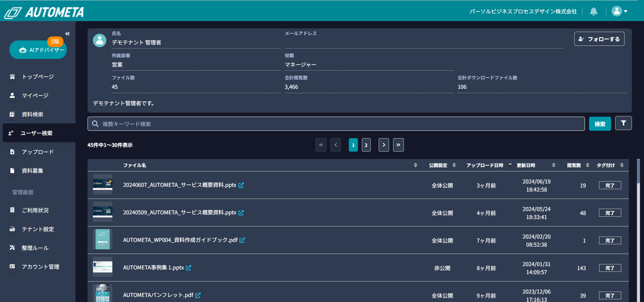Open 資料検索 in sidebar
Viewport: 644px width, 302px height.
33,114
